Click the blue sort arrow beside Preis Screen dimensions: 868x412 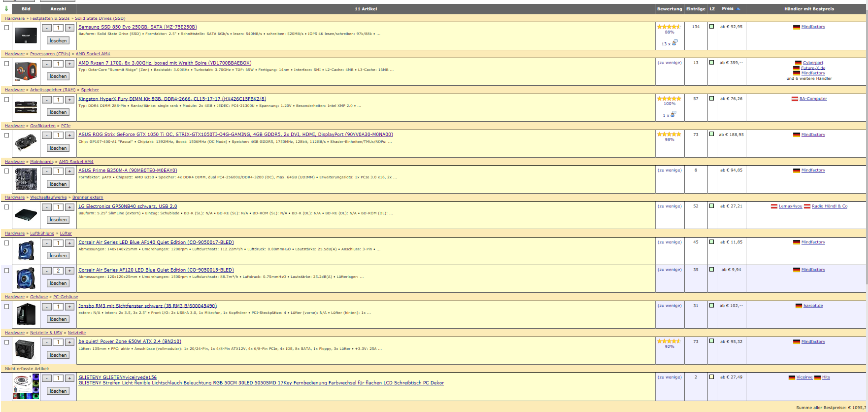(738, 8)
